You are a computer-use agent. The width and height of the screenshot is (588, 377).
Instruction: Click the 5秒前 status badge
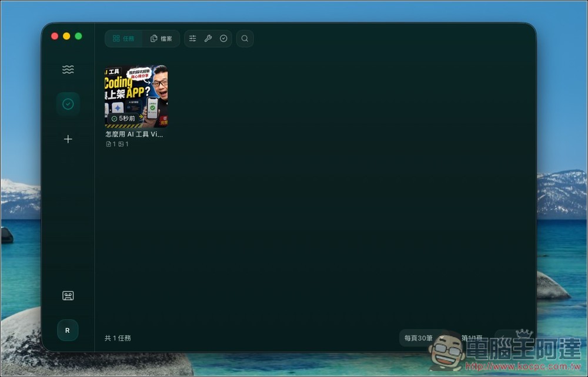(x=123, y=118)
